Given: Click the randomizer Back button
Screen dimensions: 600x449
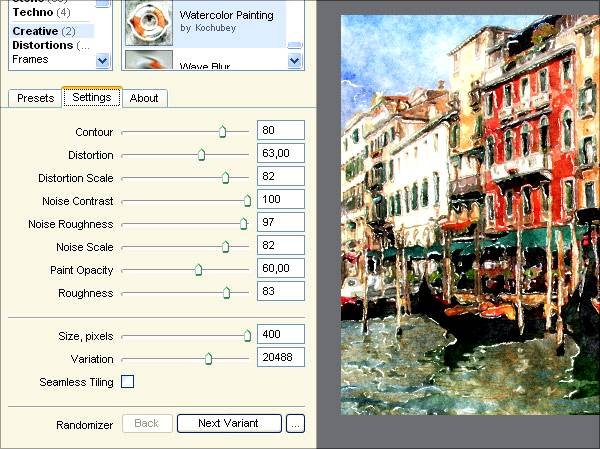Looking at the screenshot, I should pyautogui.click(x=146, y=423).
